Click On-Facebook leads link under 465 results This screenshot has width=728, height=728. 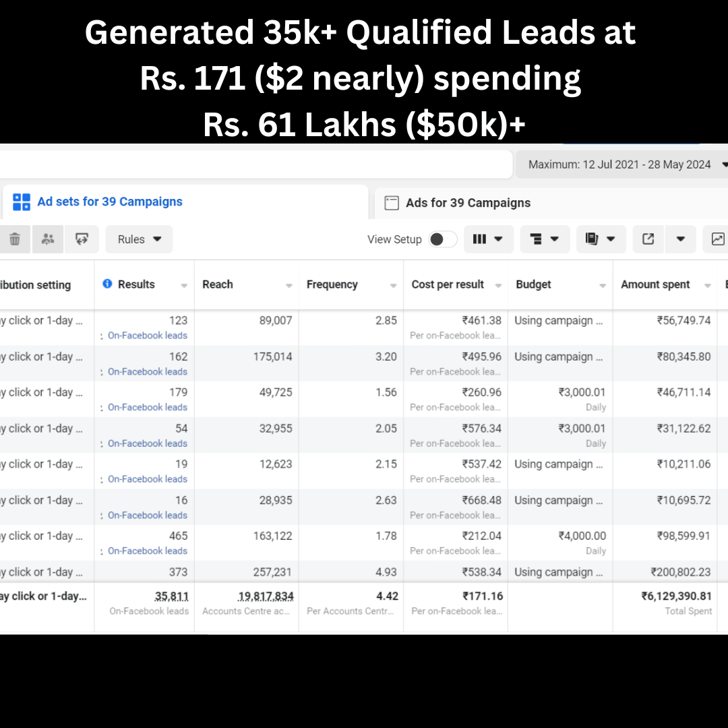[147, 551]
